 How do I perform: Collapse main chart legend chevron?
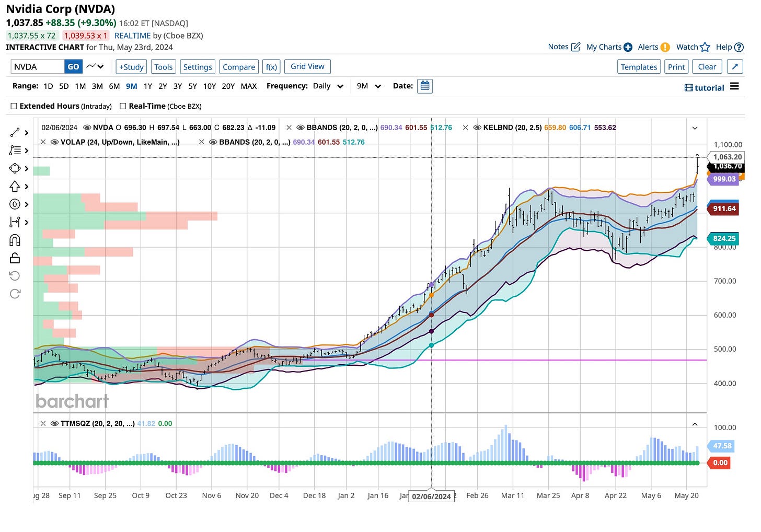pos(695,128)
